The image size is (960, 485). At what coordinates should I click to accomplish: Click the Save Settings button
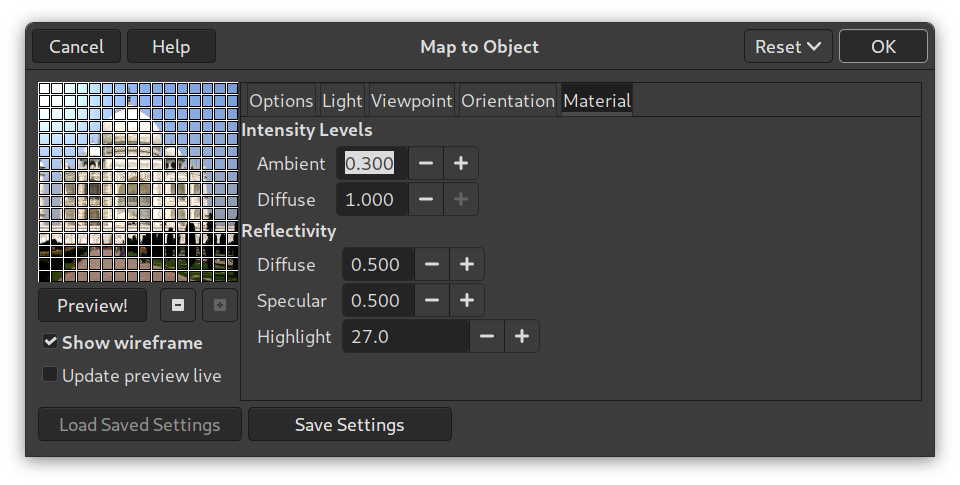[349, 425]
